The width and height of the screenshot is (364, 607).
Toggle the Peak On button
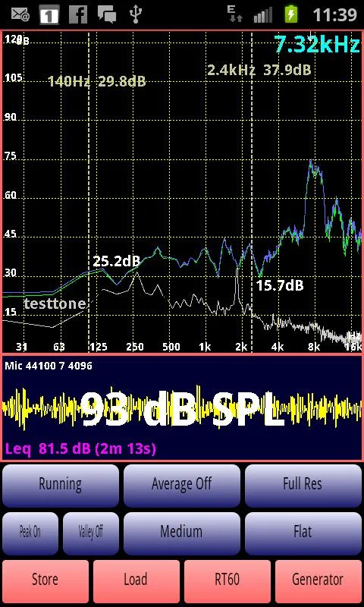pos(30,534)
